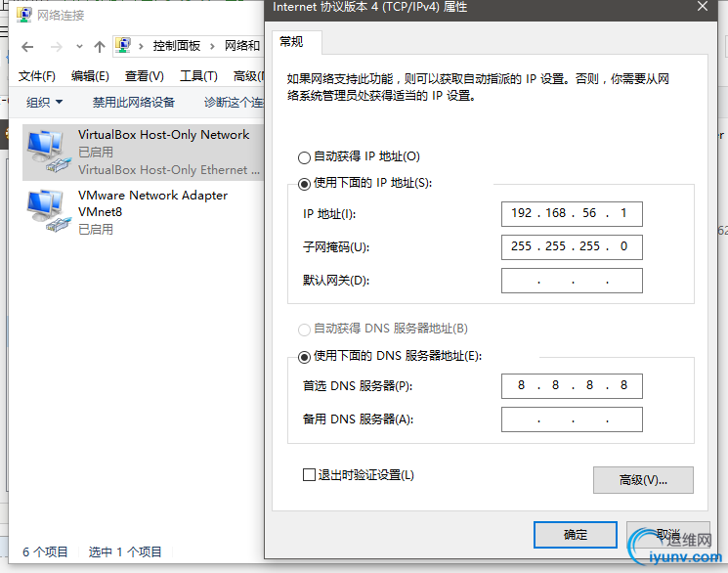Click the 首选 DNS 服务器 field showing 8.8.8.8

[572, 385]
